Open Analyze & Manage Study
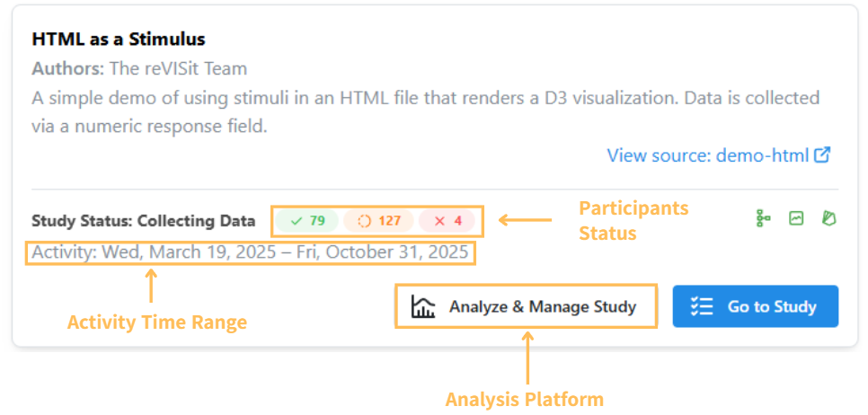868x415 pixels. pyautogui.click(x=526, y=307)
